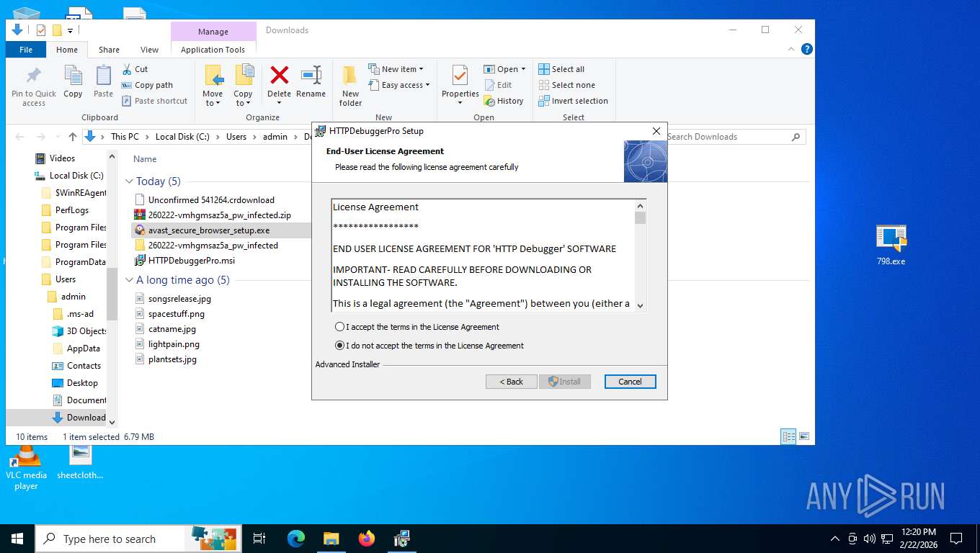Click the Properties icon
Viewport: 980px width, 553px height.
[x=460, y=75]
